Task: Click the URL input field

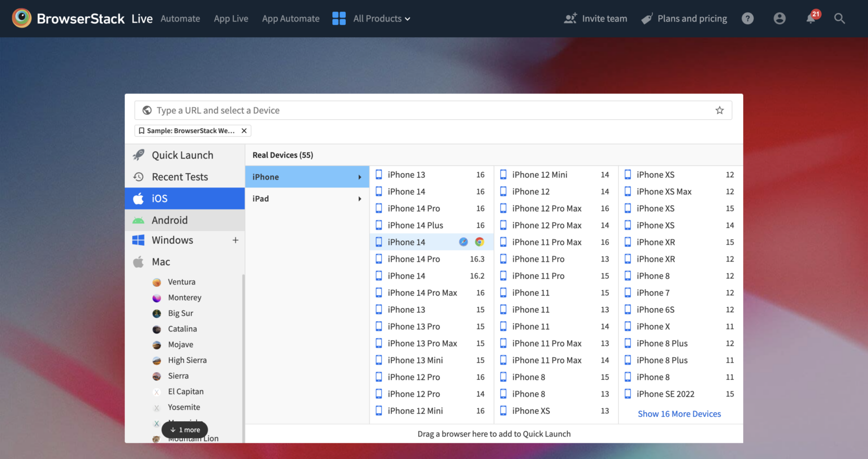Action: pyautogui.click(x=396, y=110)
